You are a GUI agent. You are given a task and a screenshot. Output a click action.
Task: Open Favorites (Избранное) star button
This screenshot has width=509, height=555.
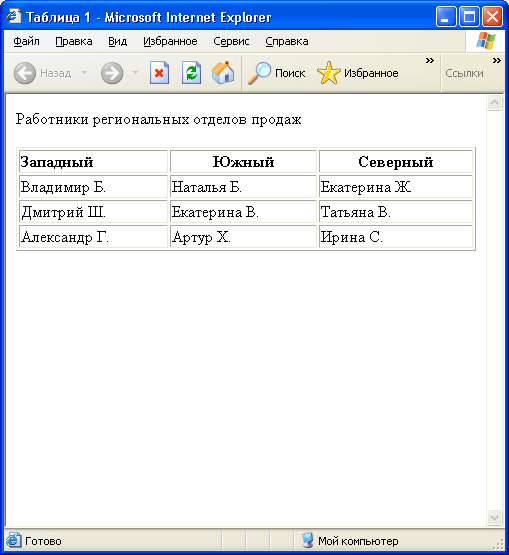click(358, 73)
